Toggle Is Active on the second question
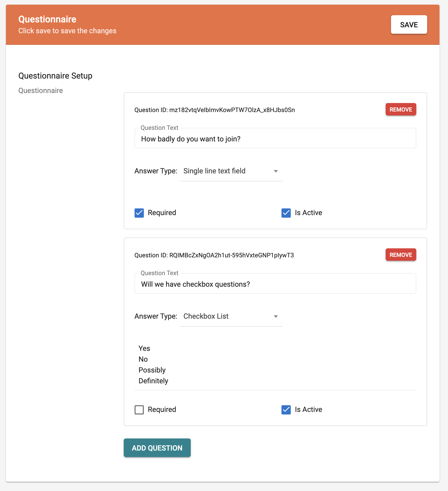The width and height of the screenshot is (448, 491). click(286, 410)
